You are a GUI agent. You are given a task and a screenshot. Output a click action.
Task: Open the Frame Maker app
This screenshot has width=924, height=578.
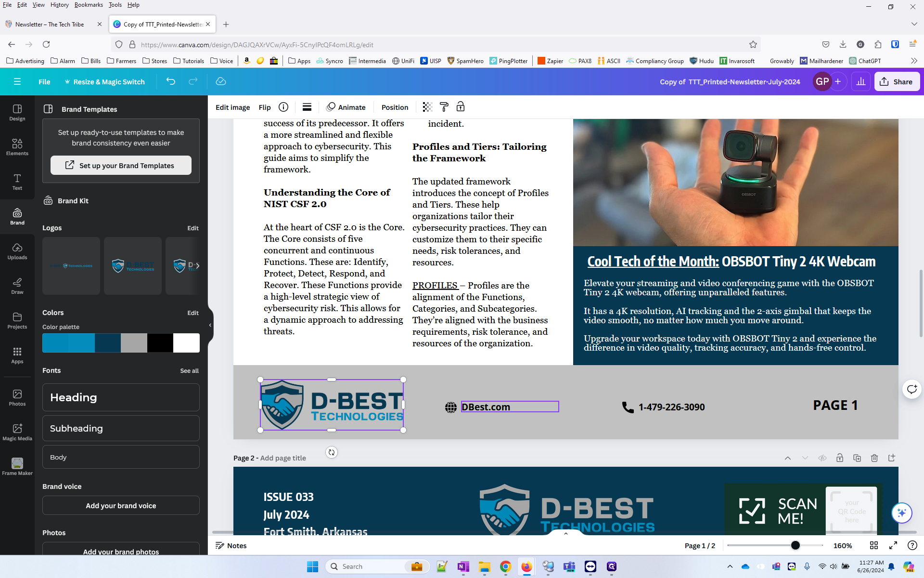(17, 467)
